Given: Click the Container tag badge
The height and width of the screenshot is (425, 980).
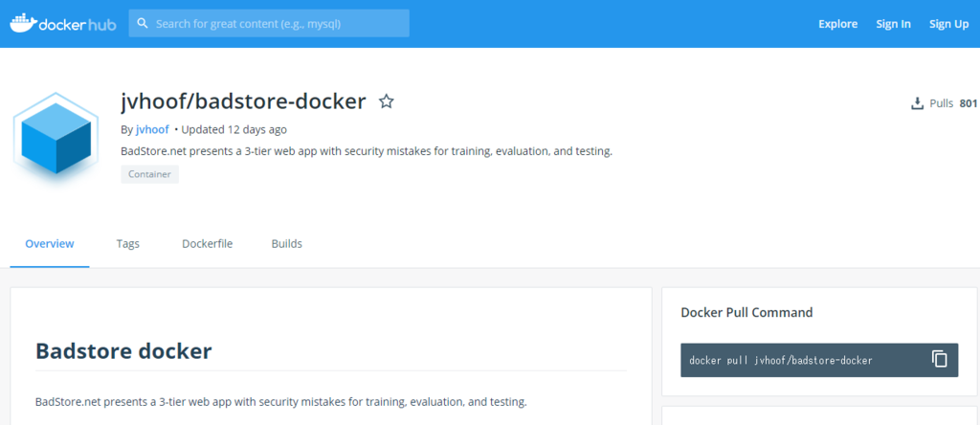Looking at the screenshot, I should (149, 174).
